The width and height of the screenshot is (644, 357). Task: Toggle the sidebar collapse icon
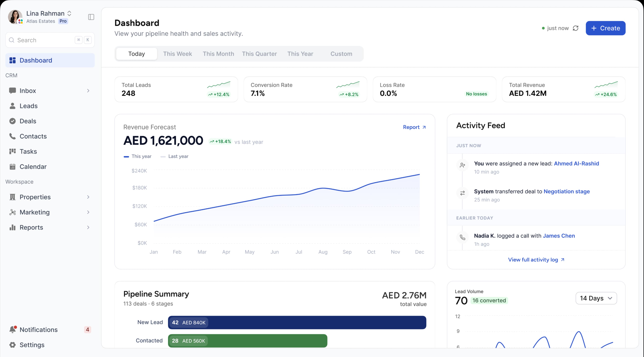pyautogui.click(x=91, y=17)
